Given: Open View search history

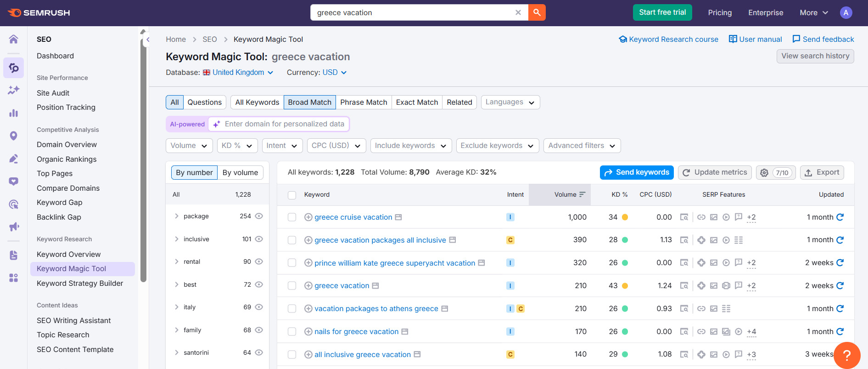Looking at the screenshot, I should pos(815,56).
